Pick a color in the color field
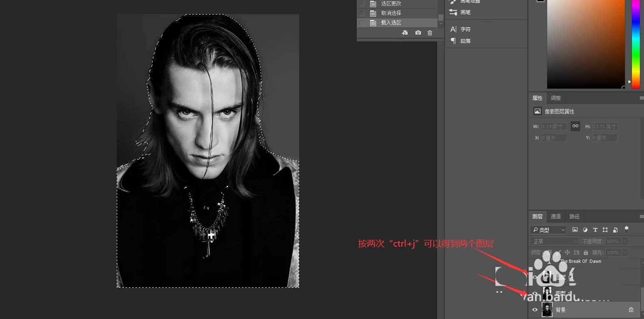Screen dimensions: 644x319 point(586,44)
